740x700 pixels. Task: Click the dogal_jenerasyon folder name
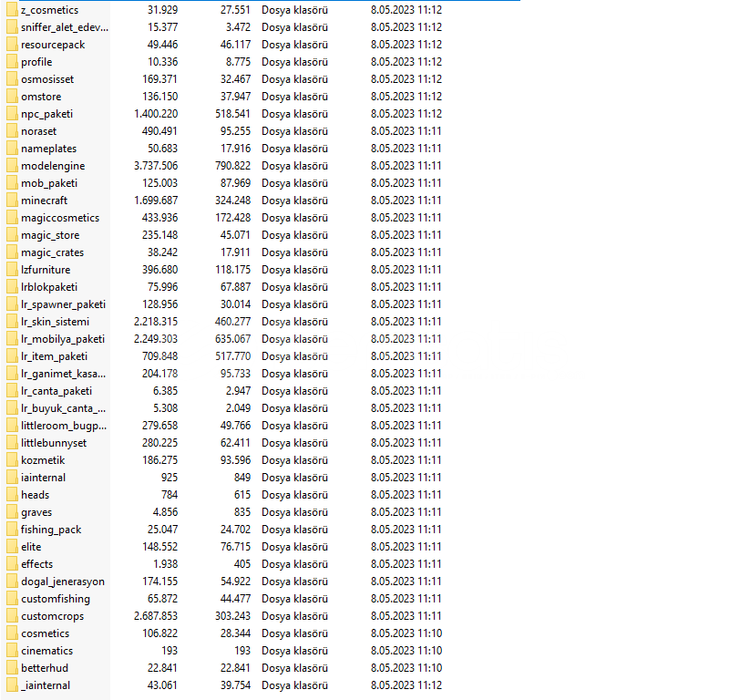pyautogui.click(x=63, y=582)
